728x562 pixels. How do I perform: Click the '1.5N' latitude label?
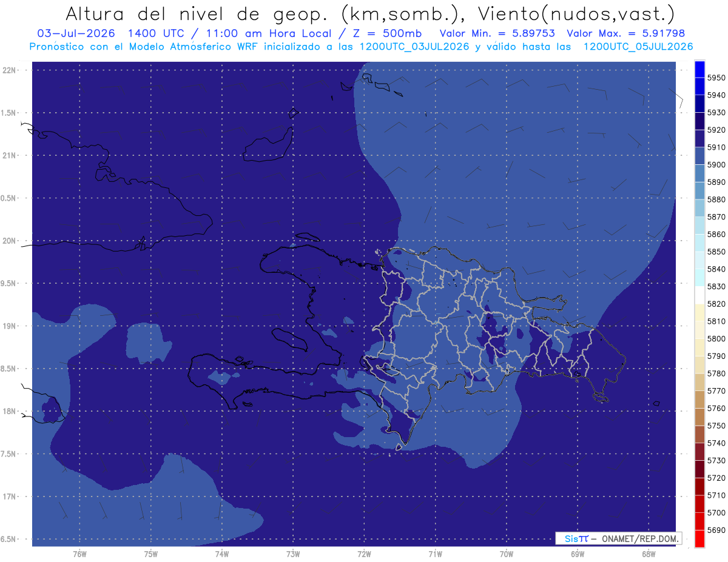[9, 113]
